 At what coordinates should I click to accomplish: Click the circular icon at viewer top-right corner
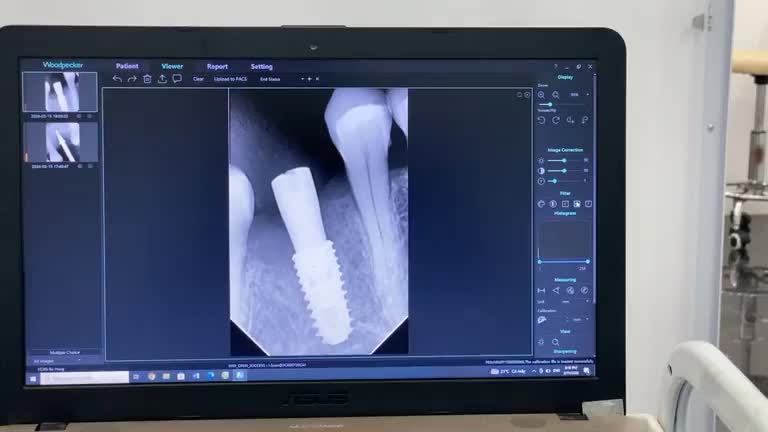527,95
